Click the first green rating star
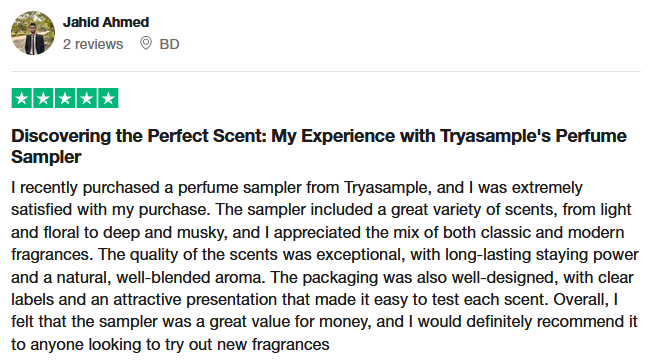651x363 pixels. [x=22, y=98]
